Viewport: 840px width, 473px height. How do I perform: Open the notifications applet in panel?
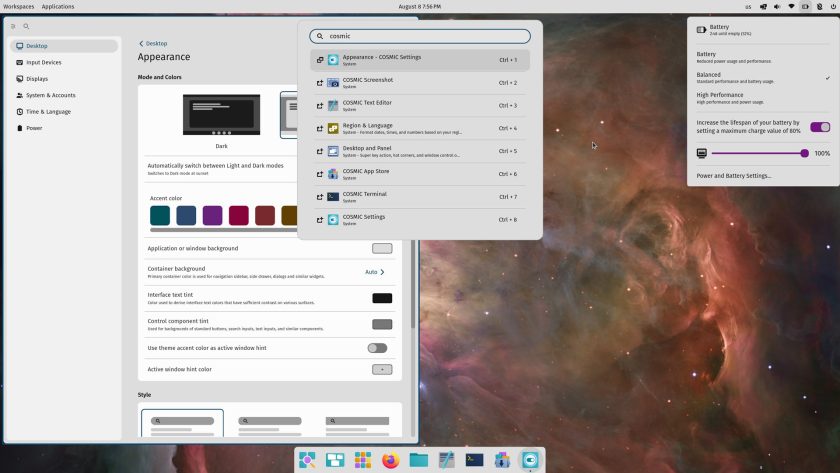819,7
